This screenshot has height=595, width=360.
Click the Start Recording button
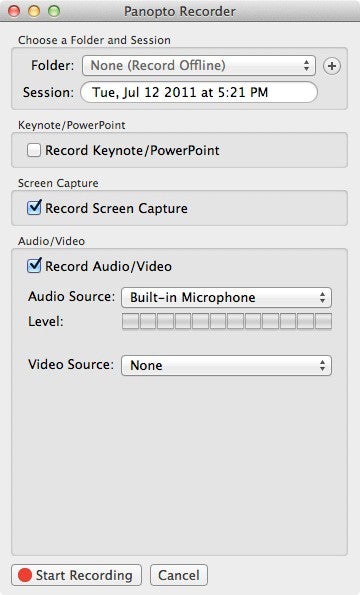[x=77, y=575]
